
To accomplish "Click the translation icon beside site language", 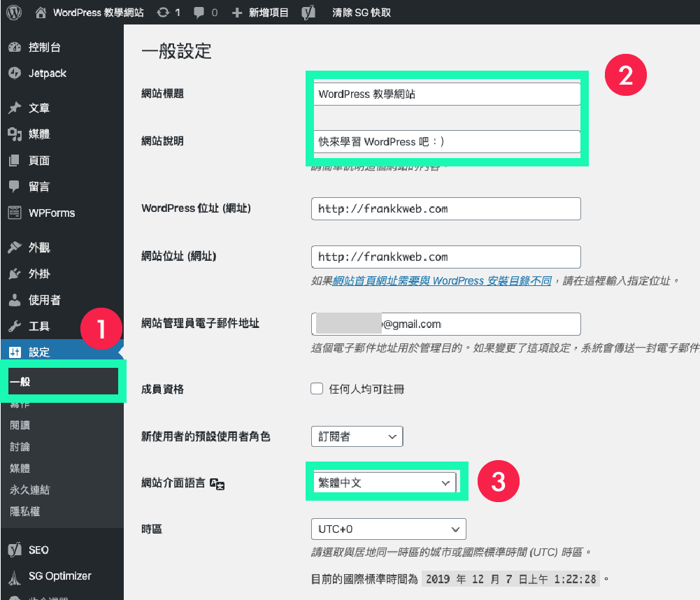I will 217,484.
